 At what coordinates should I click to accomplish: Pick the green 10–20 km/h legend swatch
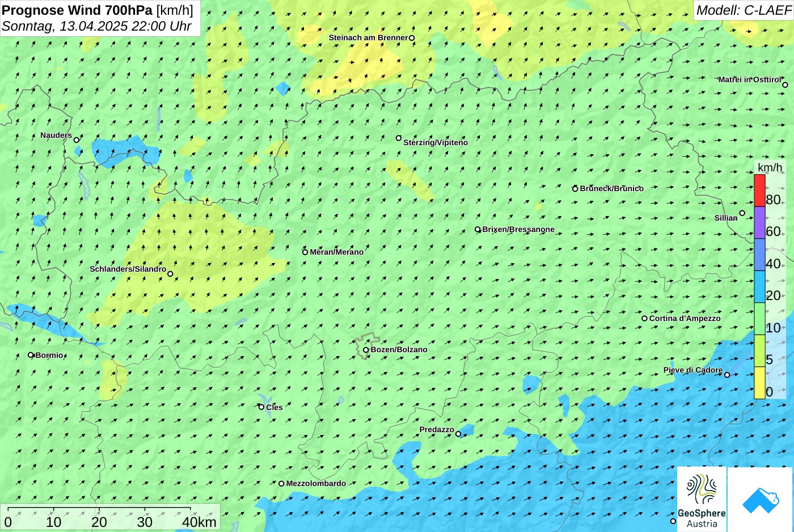pyautogui.click(x=759, y=319)
